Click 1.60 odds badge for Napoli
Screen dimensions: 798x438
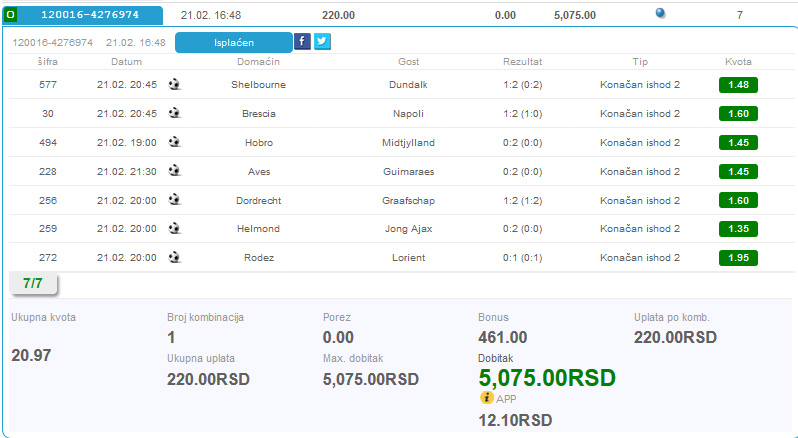click(x=738, y=113)
